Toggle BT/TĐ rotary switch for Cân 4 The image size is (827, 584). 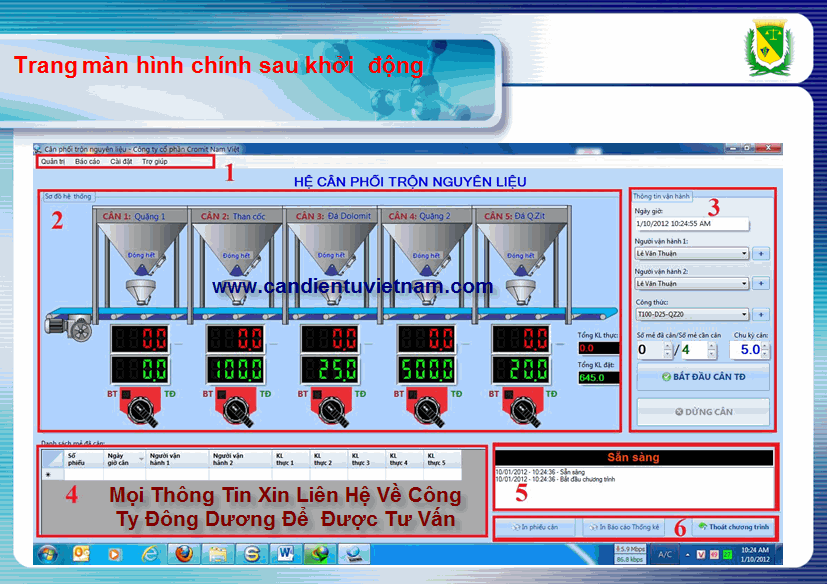[427, 407]
